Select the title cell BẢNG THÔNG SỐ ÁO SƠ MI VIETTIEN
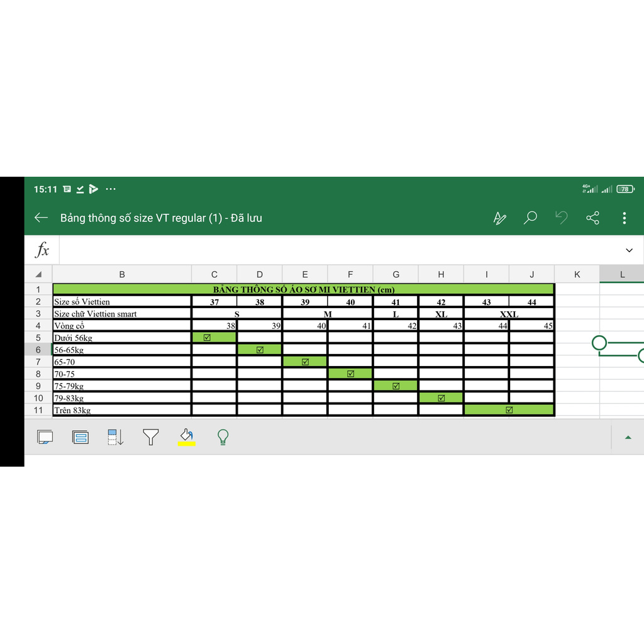The width and height of the screenshot is (644, 644). pos(304,289)
